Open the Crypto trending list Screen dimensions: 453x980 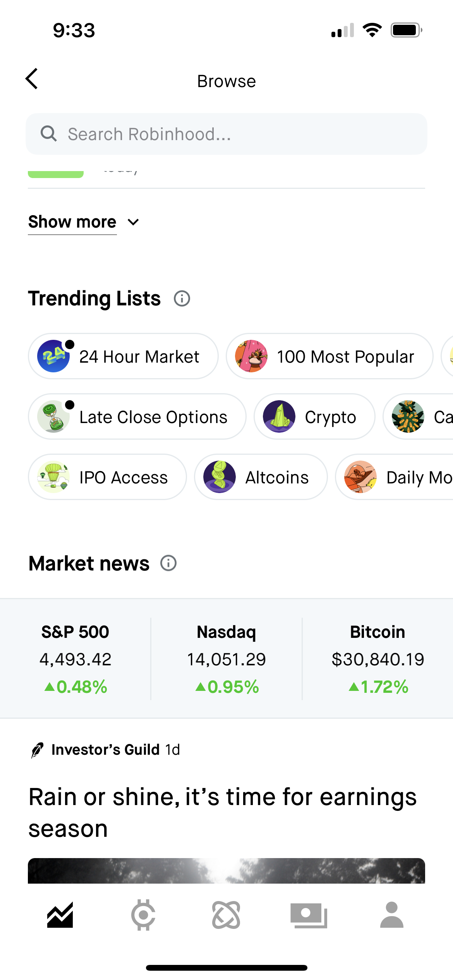pos(314,417)
